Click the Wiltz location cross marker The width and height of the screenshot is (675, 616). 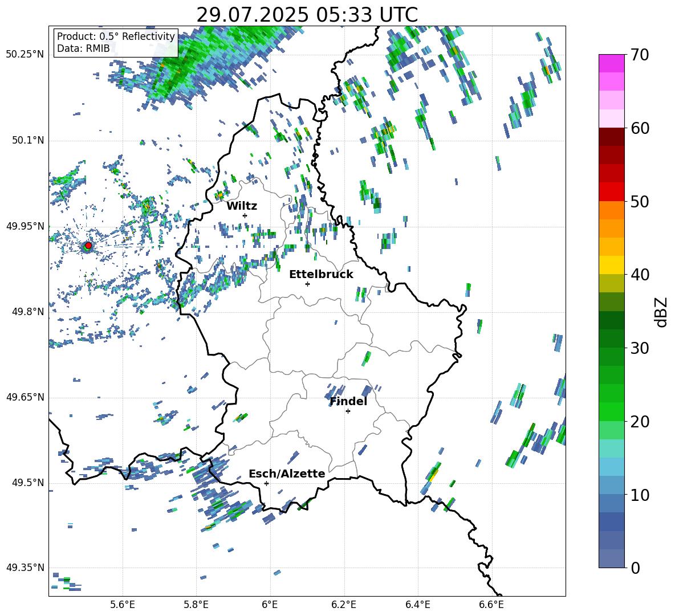click(245, 215)
